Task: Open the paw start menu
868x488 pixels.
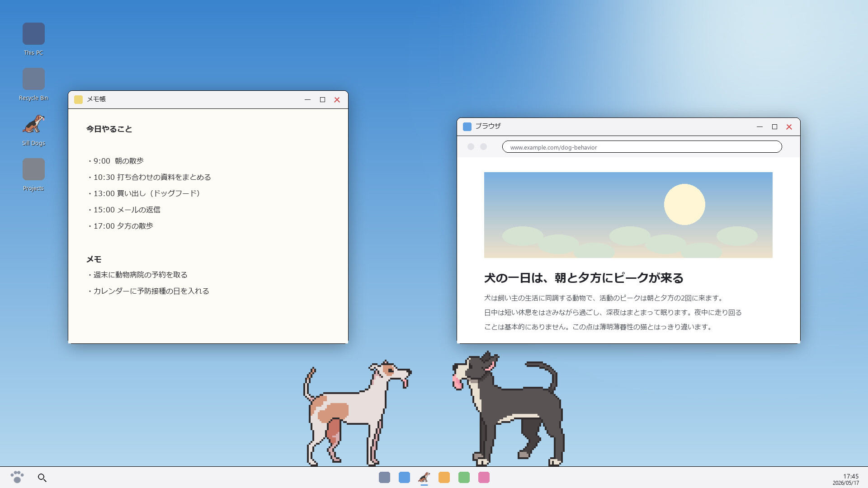Action: [17, 477]
